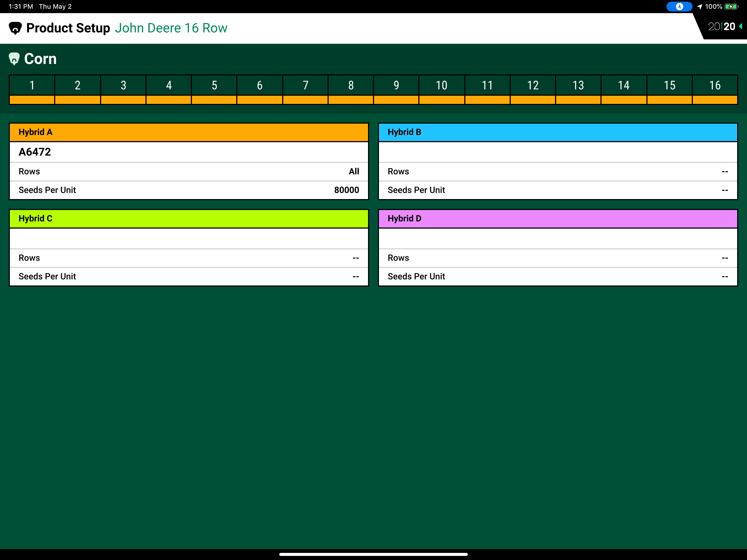Edit the A6472 hybrid name field
747x560 pixels.
click(189, 152)
